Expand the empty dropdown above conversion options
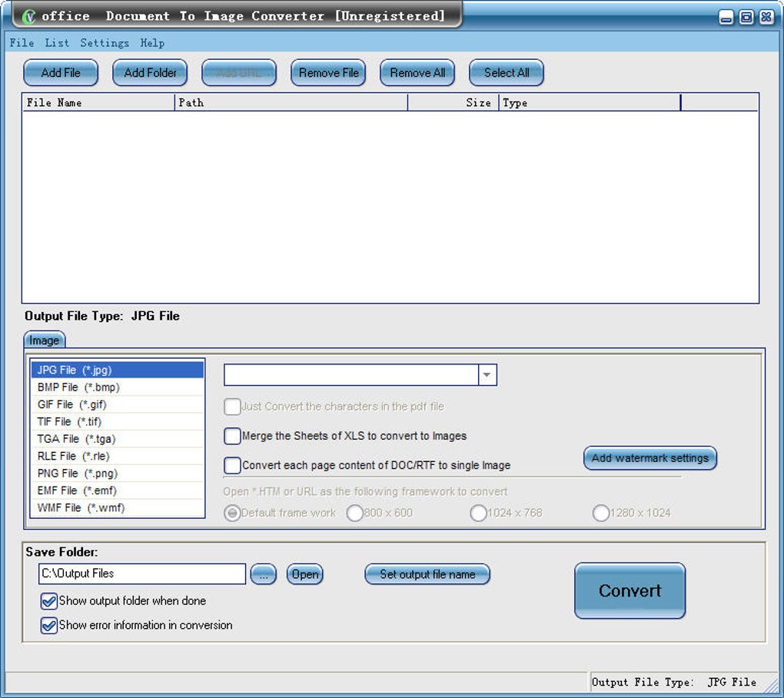 point(487,374)
